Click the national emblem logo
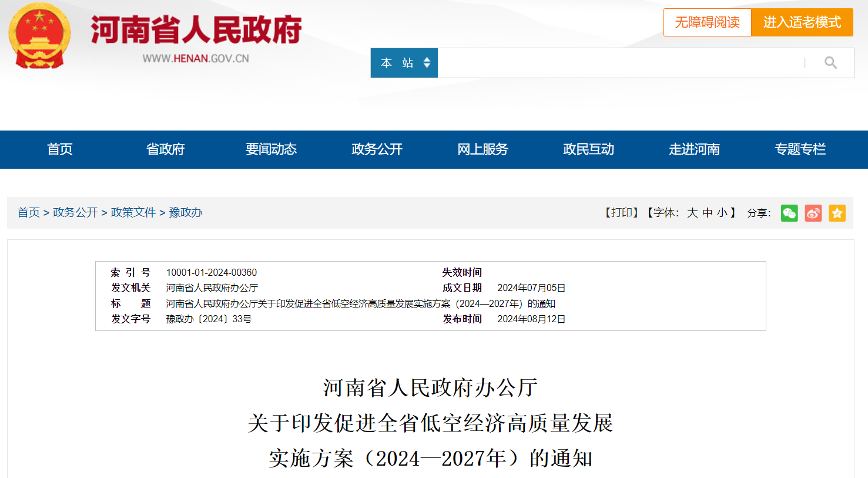Screen dimensions: 868x478 coord(39,36)
